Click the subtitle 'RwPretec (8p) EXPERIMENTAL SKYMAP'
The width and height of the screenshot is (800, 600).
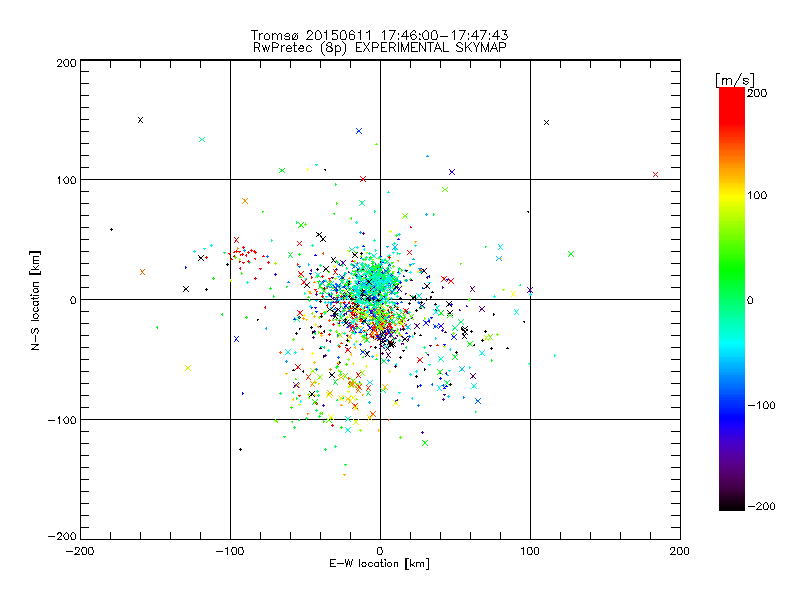click(380, 47)
